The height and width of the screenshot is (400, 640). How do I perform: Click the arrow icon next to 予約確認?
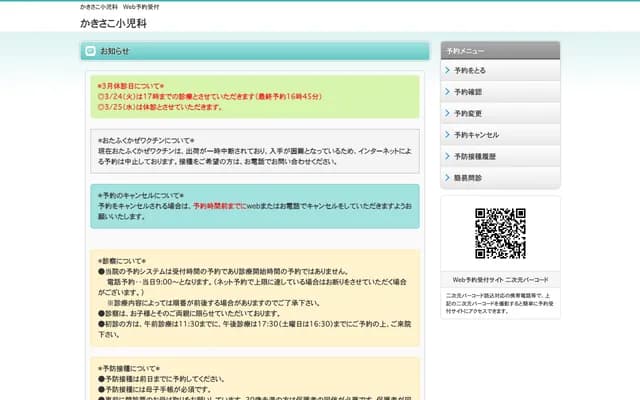point(446,92)
